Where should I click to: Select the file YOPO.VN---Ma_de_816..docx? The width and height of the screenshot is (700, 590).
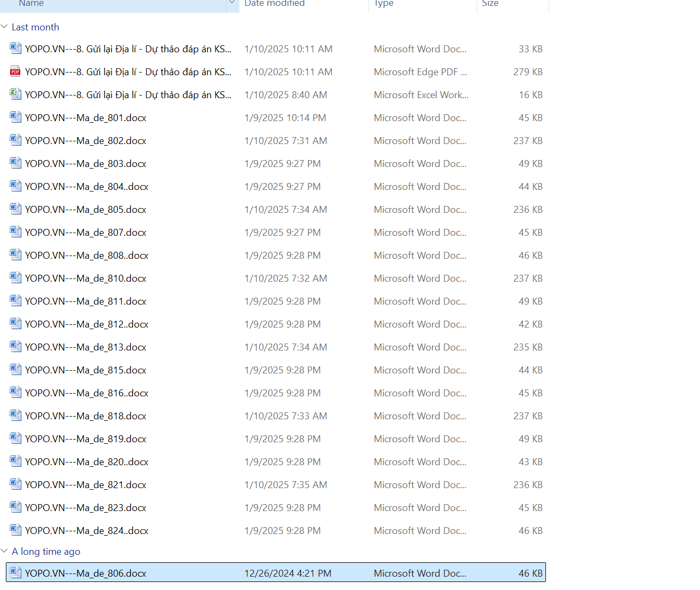86,393
